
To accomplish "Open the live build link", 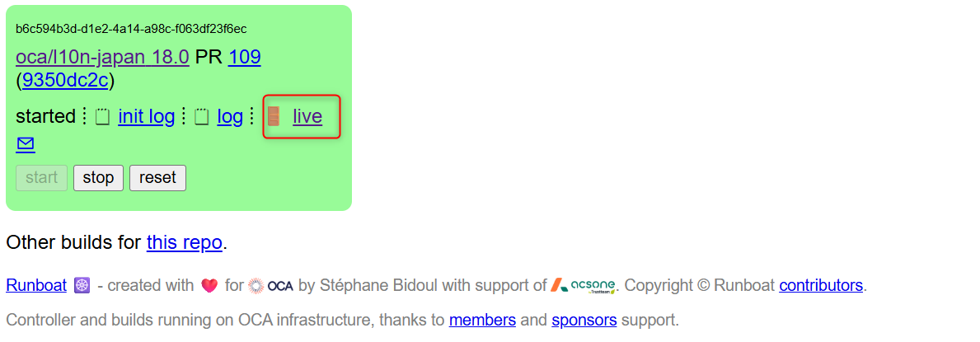I will 307,116.
